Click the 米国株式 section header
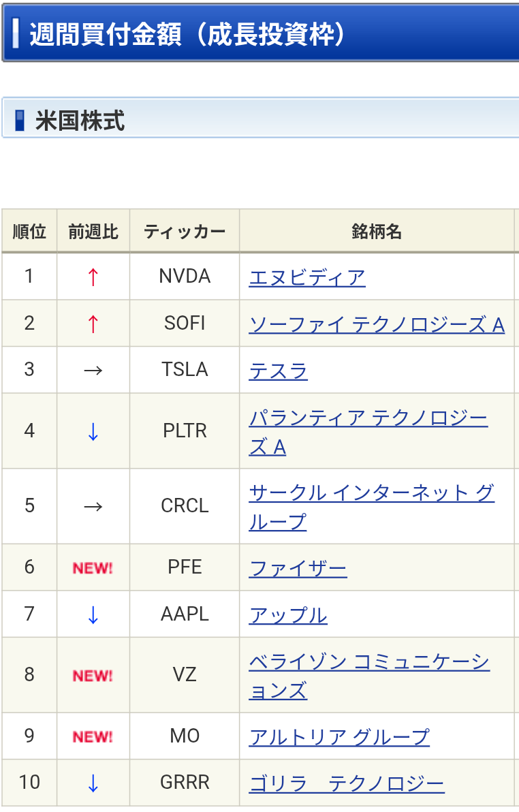 (x=261, y=118)
